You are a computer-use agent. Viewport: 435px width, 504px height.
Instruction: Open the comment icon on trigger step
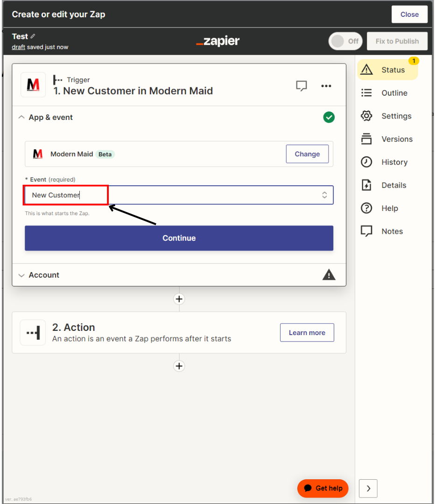[301, 86]
